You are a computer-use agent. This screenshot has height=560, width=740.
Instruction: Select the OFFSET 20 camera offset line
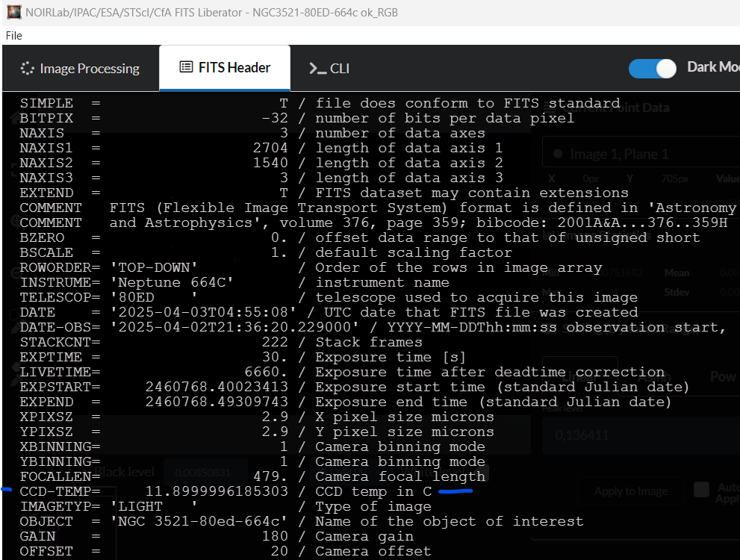(225, 551)
